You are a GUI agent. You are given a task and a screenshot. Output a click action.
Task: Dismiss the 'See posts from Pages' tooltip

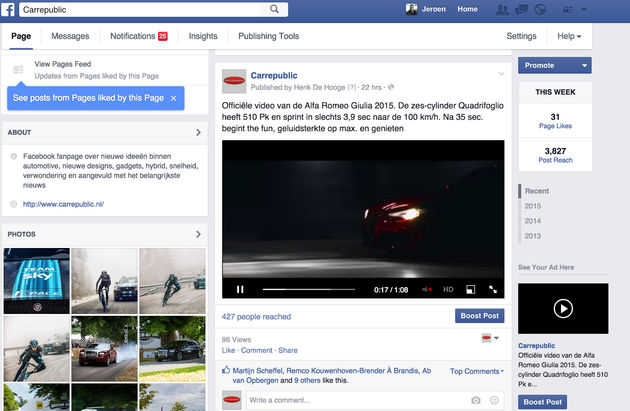click(x=174, y=98)
